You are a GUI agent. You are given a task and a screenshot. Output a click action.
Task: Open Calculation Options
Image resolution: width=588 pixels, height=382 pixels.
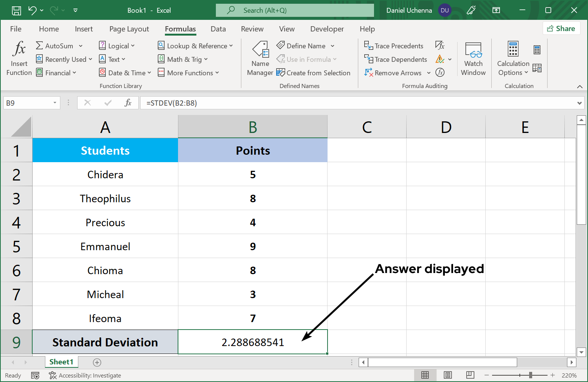(513, 58)
